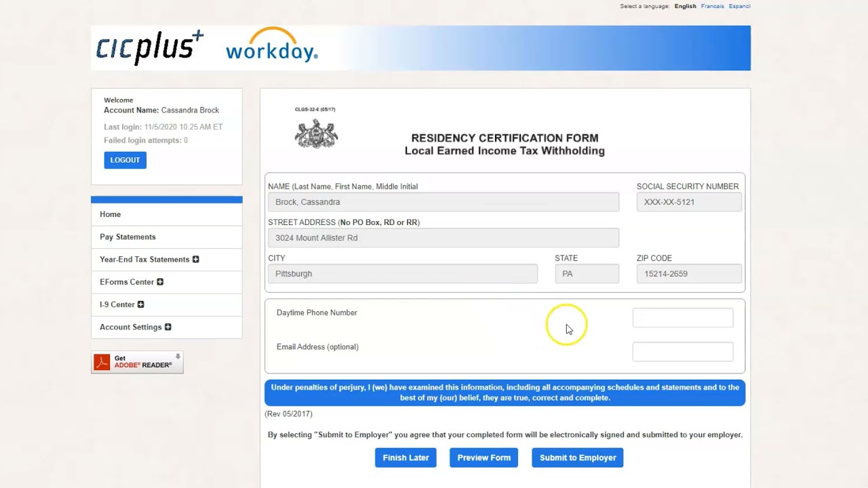Click the Local Earned Income Tax Withholding subtitle

click(x=505, y=150)
